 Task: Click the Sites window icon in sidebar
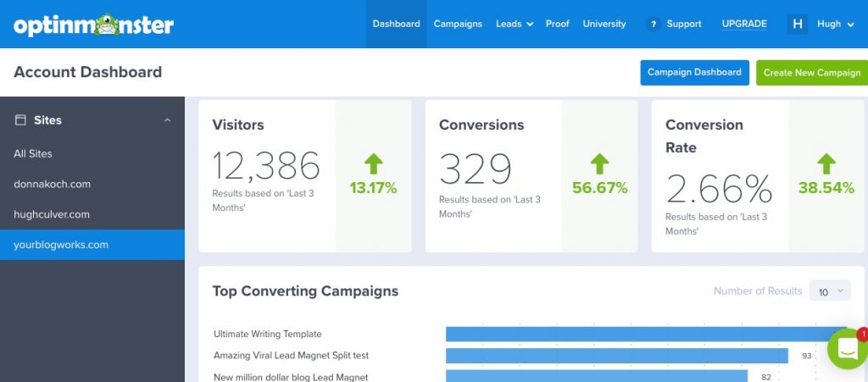click(20, 120)
